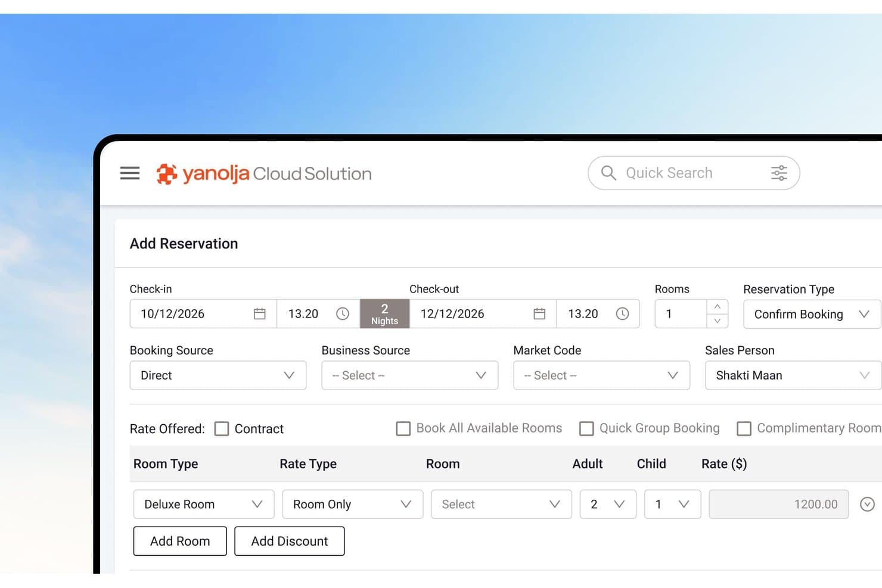The image size is (882, 588).
Task: Click the magnifier icon in Quick Search
Action: [x=608, y=173]
